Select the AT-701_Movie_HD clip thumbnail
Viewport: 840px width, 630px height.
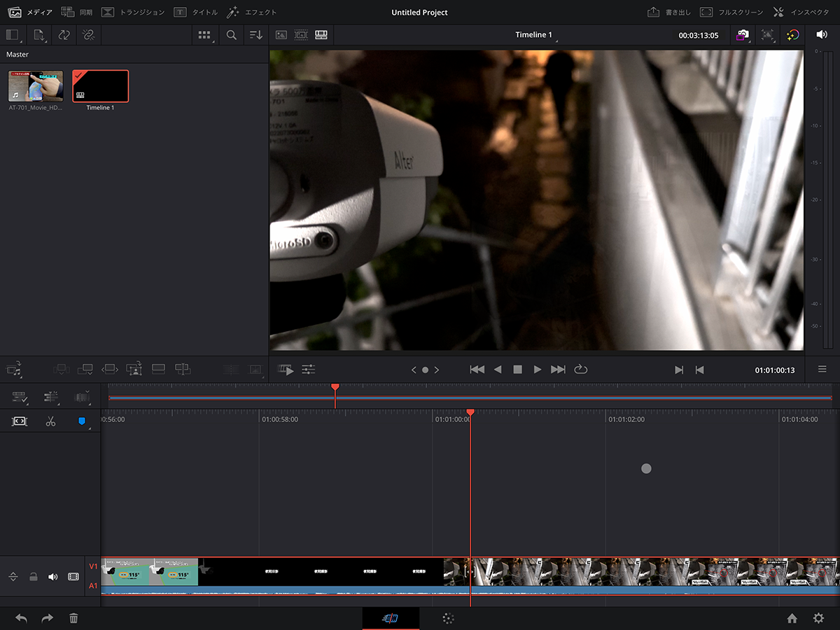coord(36,86)
